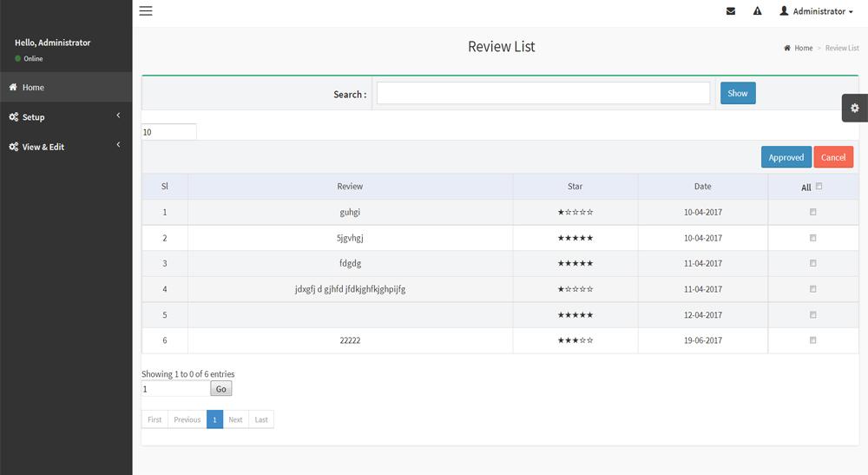Toggle the hamburger sidebar menu icon
The image size is (868, 475).
click(146, 11)
